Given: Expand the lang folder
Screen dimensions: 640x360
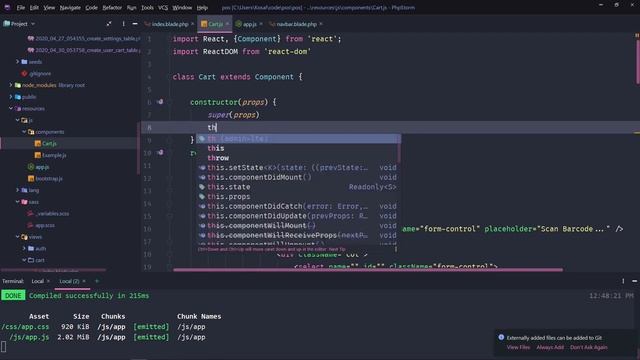Looking at the screenshot, I should (18, 190).
